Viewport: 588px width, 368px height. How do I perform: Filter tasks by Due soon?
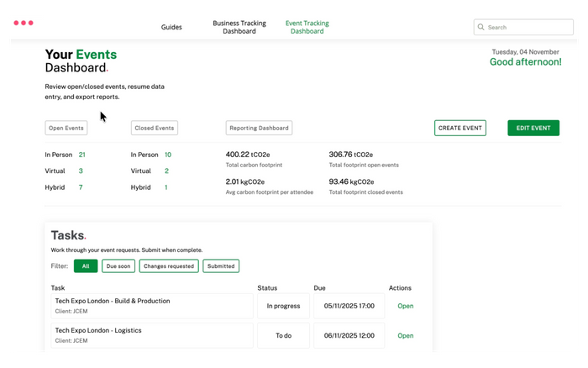coord(118,266)
